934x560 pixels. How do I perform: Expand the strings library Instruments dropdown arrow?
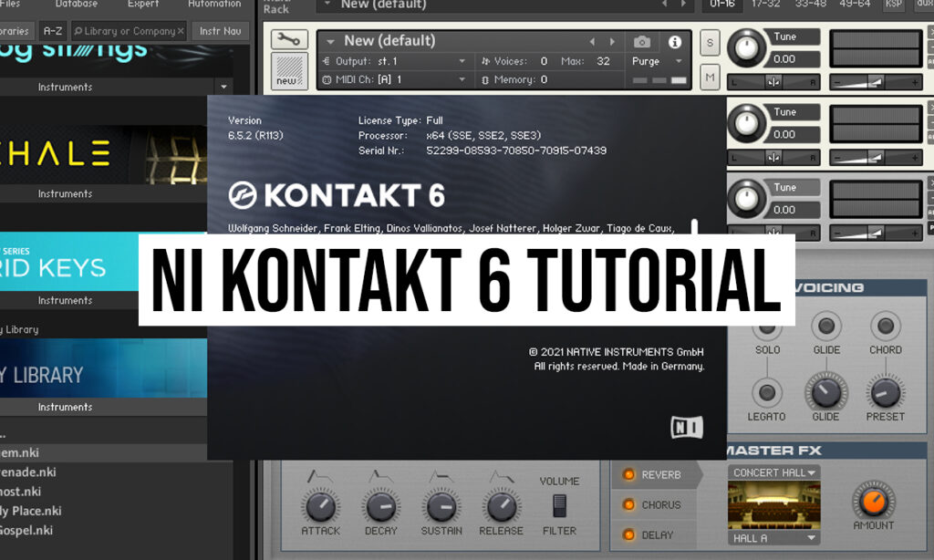click(223, 87)
